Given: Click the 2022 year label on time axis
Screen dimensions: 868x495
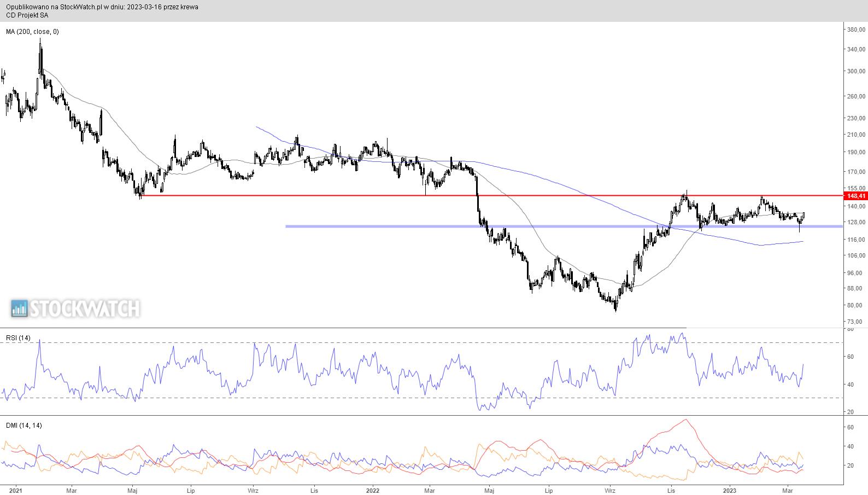Looking at the screenshot, I should (373, 491).
